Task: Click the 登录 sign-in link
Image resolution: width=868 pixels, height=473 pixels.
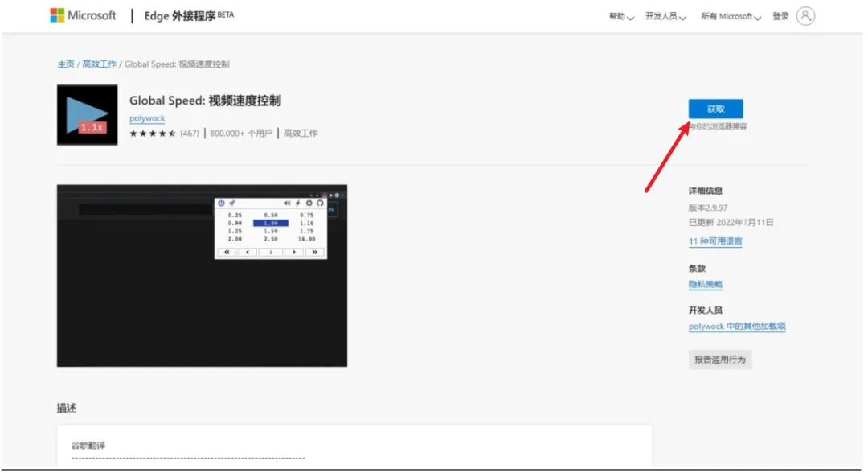Action: pos(780,17)
